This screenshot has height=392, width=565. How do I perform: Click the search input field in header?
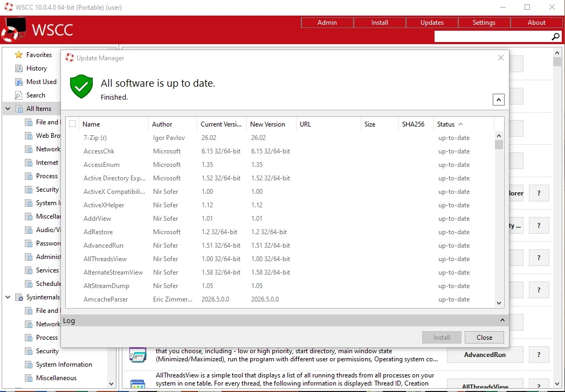pyautogui.click(x=493, y=37)
